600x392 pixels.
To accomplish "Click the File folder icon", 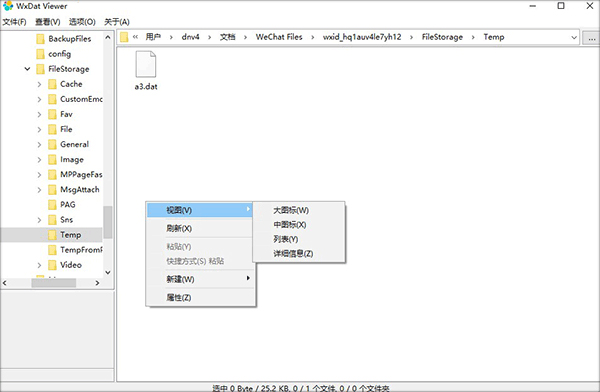I will 52,129.
